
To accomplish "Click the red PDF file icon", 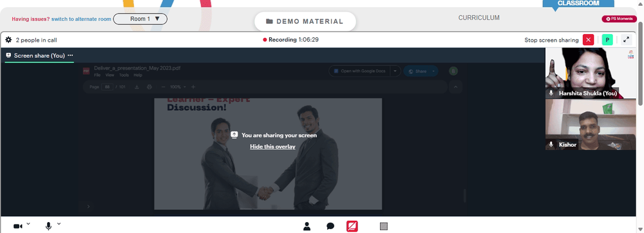I will [x=86, y=71].
